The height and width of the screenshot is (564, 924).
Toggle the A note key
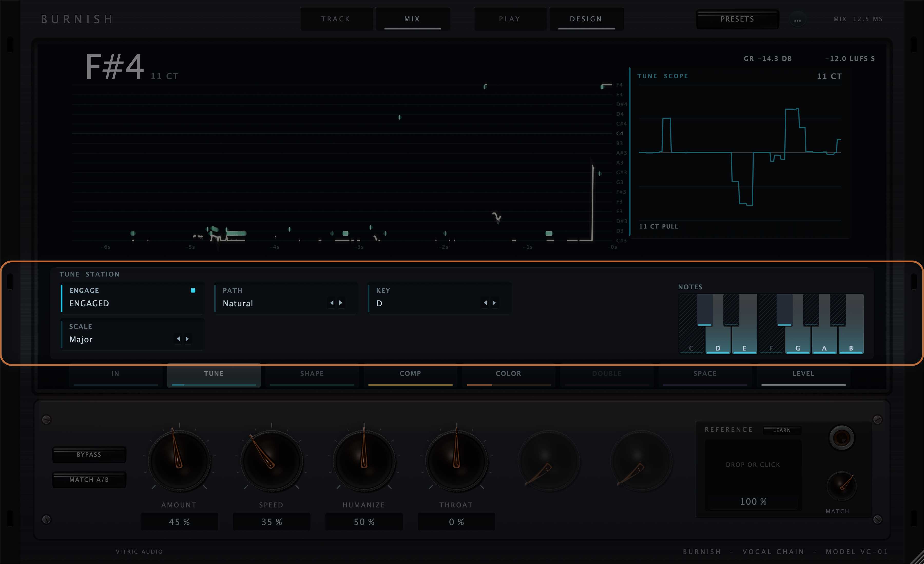click(x=824, y=340)
